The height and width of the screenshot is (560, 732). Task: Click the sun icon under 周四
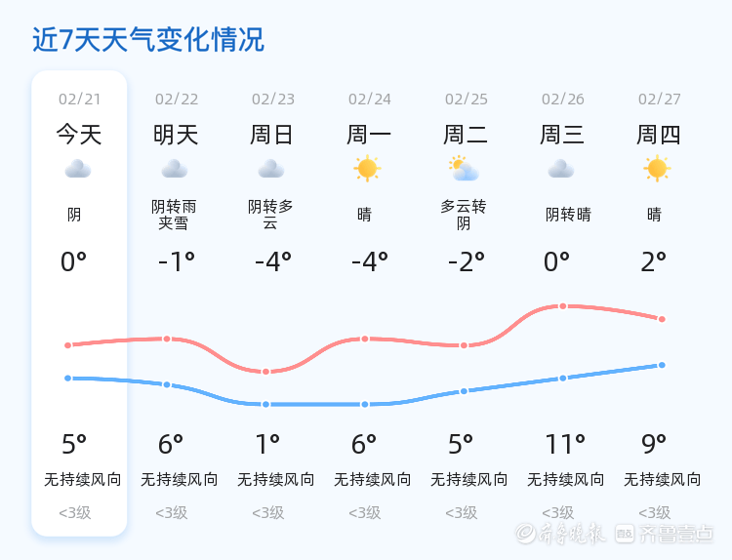657,168
